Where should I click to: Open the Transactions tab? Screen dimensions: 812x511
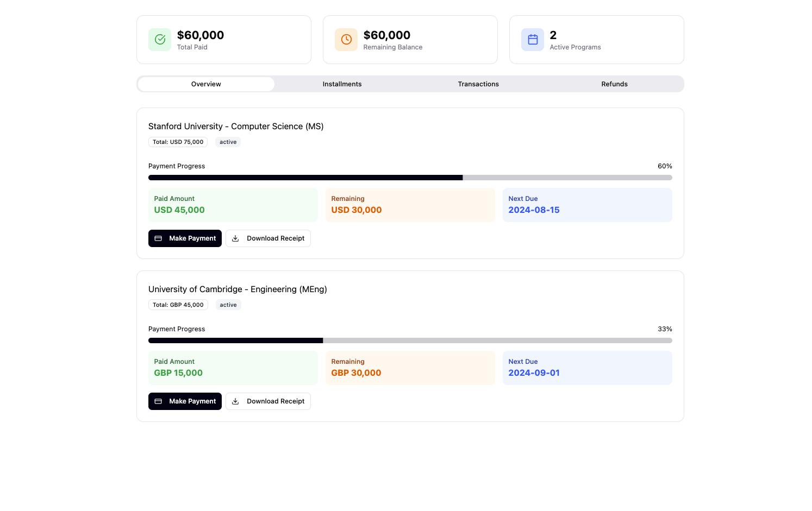tap(478, 84)
